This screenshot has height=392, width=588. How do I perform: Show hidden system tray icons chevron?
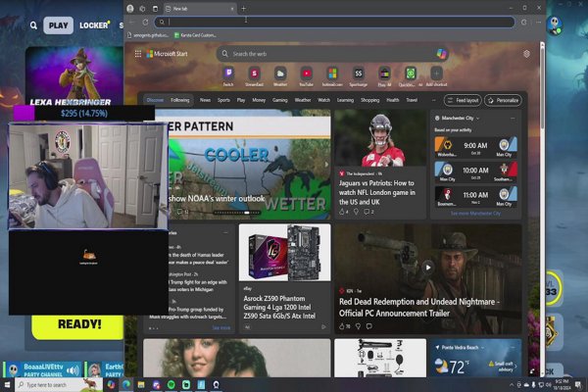pos(512,385)
